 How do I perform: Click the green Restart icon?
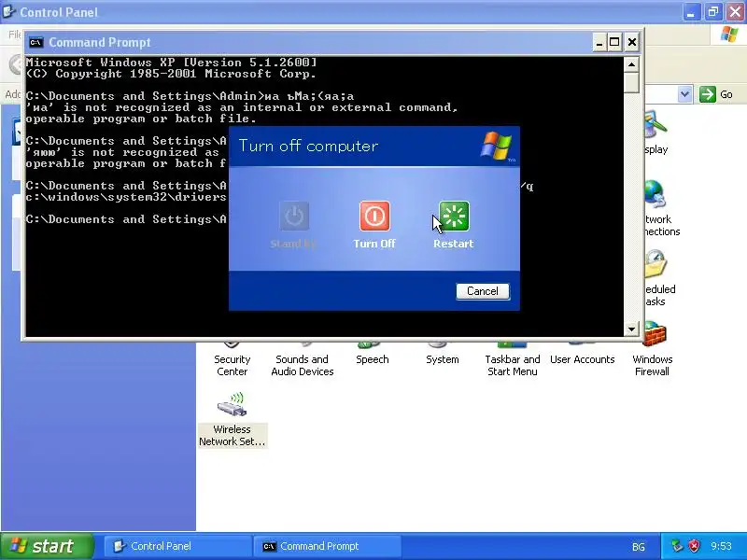[454, 217]
